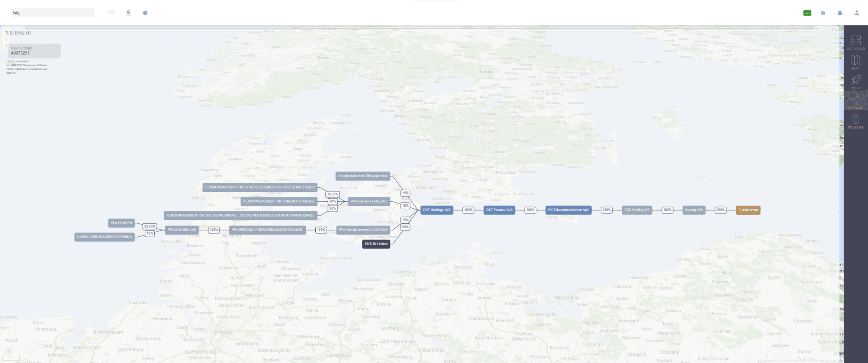The width and height of the screenshot is (868, 363).
Task: Click the 10% ownership label
Action: 150,233
